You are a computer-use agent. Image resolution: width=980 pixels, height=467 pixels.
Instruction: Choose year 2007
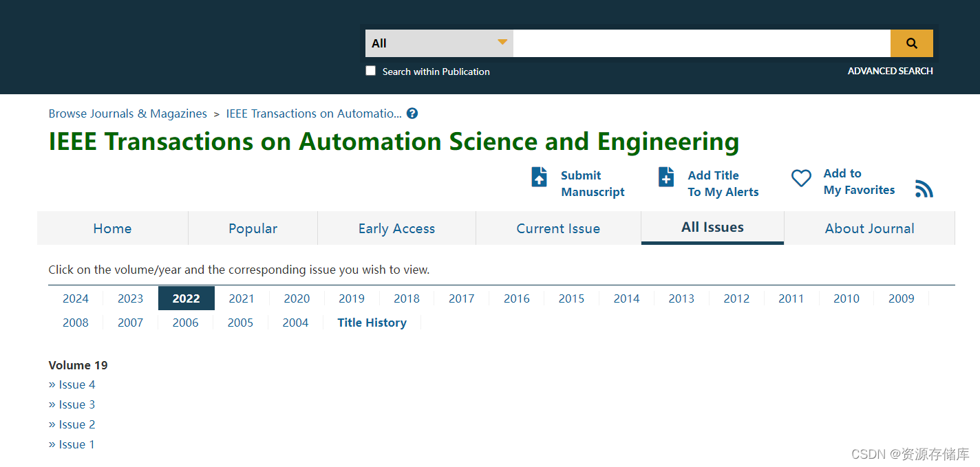pos(130,323)
